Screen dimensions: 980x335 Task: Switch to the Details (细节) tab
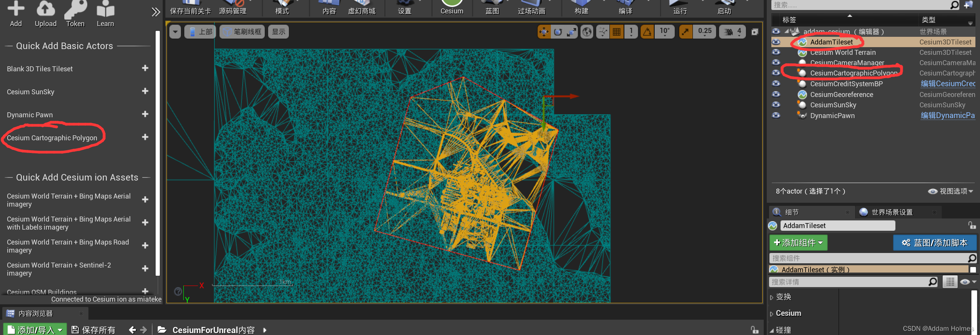[792, 212]
